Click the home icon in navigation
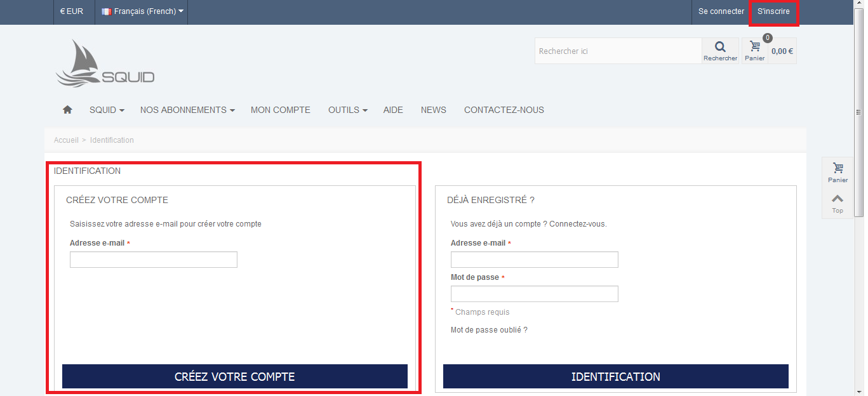 tap(67, 110)
